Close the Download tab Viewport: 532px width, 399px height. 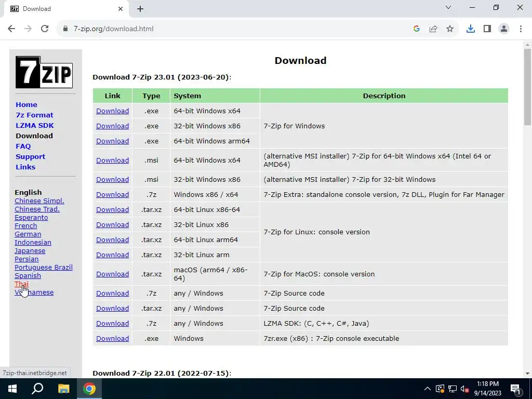121,9
